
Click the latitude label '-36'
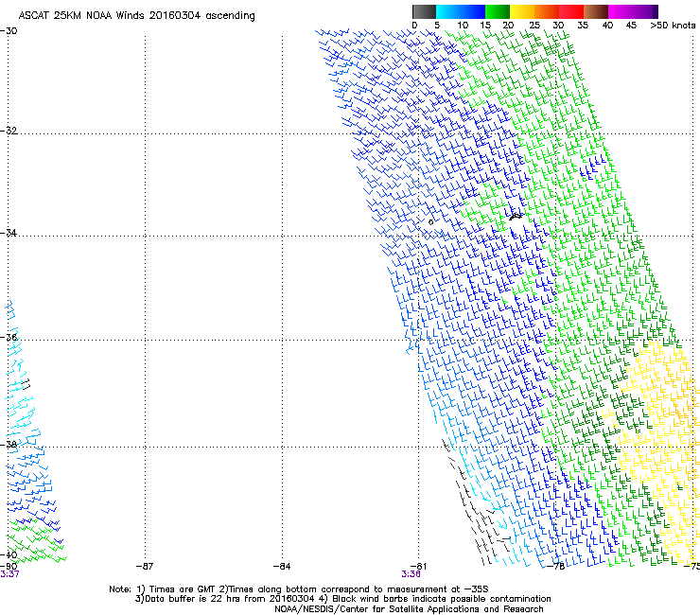click(x=9, y=337)
